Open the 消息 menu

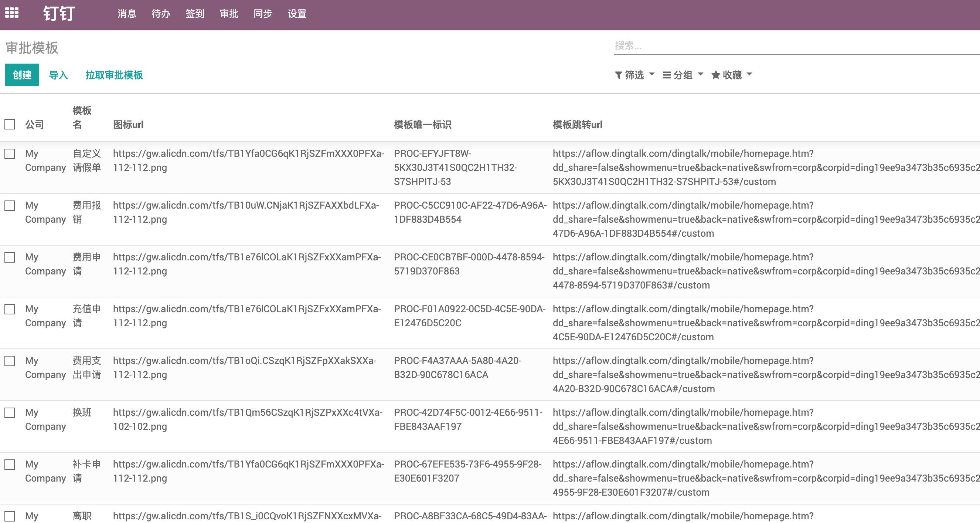pyautogui.click(x=127, y=14)
